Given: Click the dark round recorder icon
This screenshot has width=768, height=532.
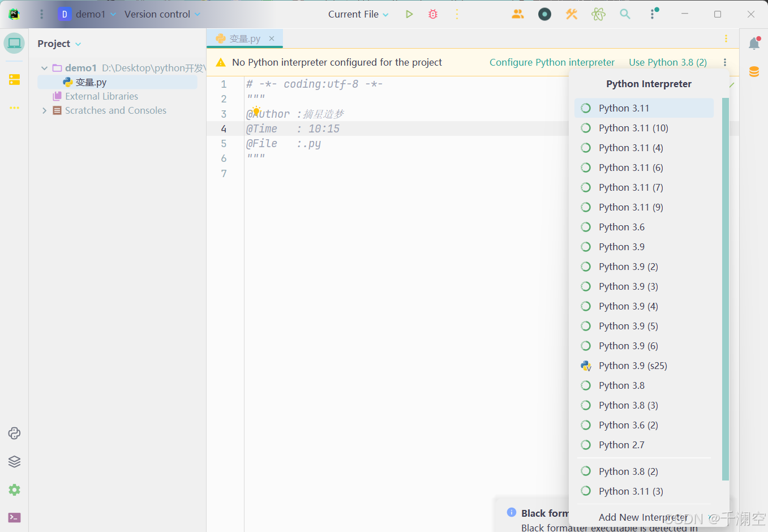Looking at the screenshot, I should pyautogui.click(x=544, y=14).
